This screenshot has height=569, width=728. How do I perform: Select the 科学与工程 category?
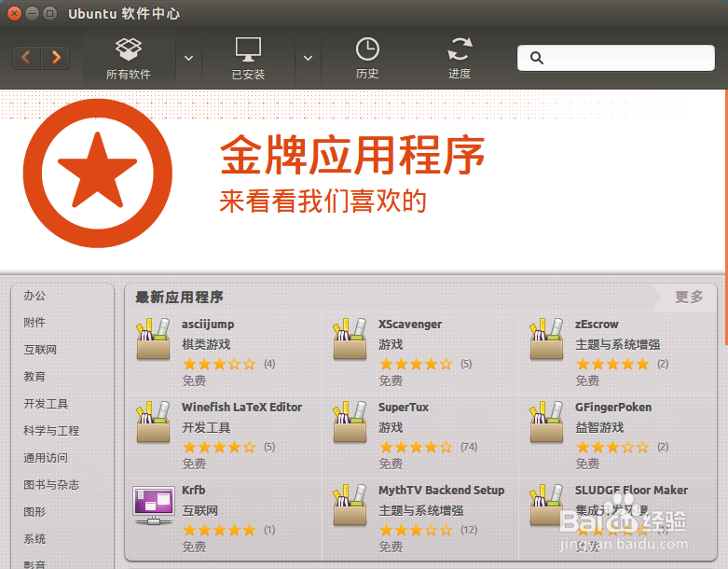coord(51,431)
